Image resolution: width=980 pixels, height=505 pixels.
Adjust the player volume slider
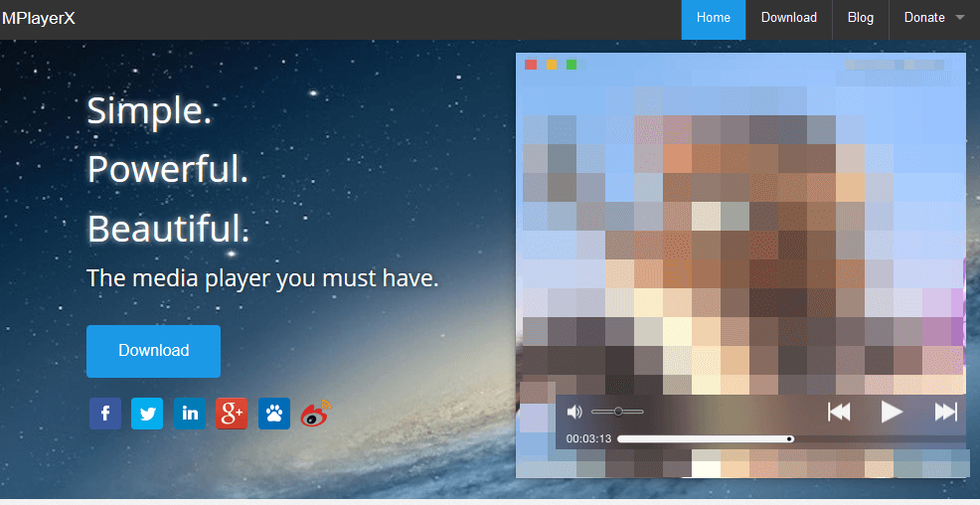click(617, 412)
